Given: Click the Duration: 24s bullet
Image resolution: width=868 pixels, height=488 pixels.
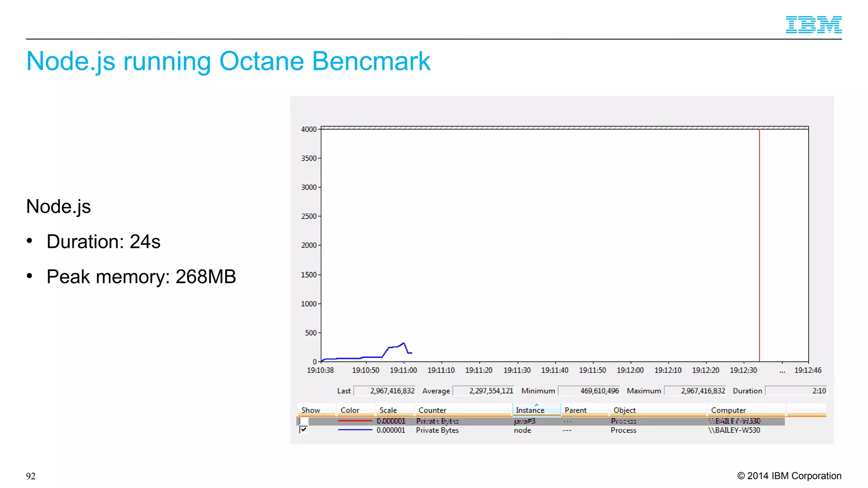Looking at the screenshot, I should coord(103,241).
